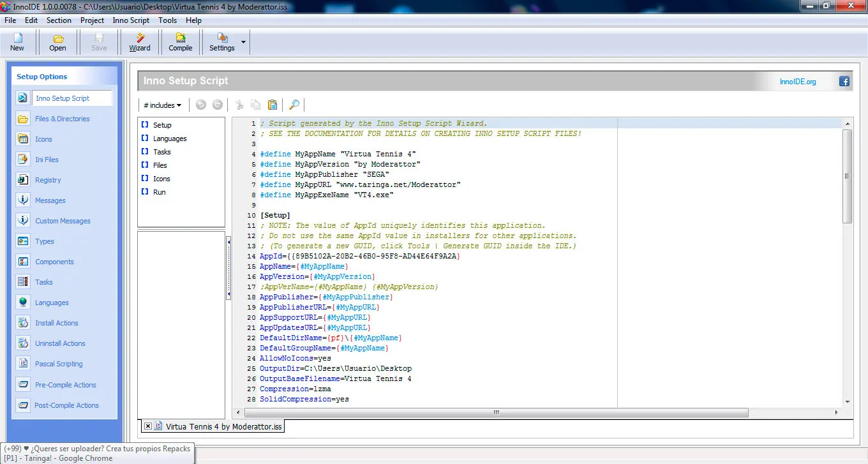Open the Section menu
The width and height of the screenshot is (868, 464).
(x=59, y=20)
